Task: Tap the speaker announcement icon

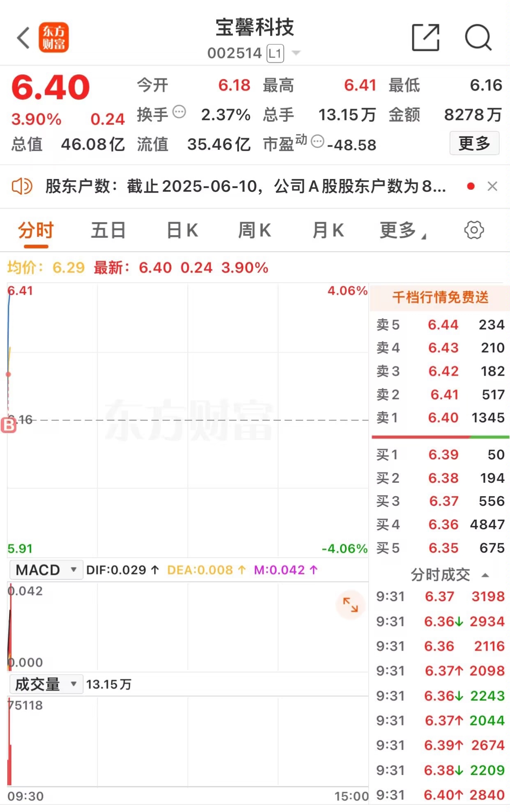Action: 22,186
